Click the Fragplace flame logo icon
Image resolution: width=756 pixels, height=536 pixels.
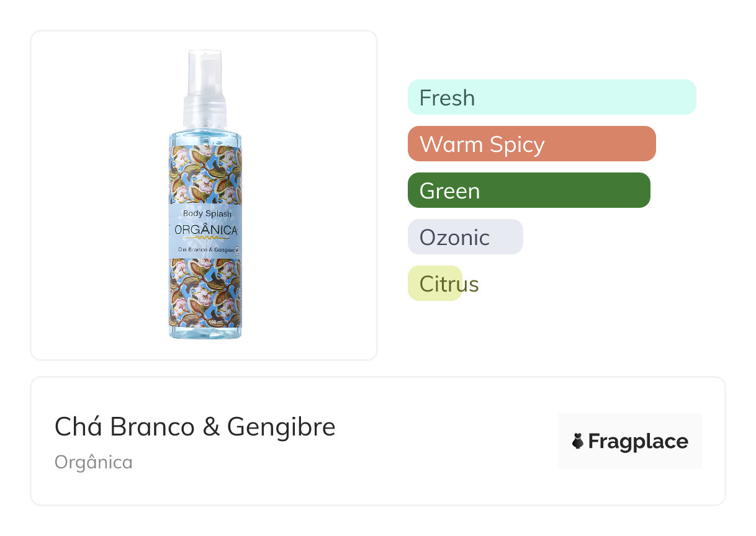[578, 441]
